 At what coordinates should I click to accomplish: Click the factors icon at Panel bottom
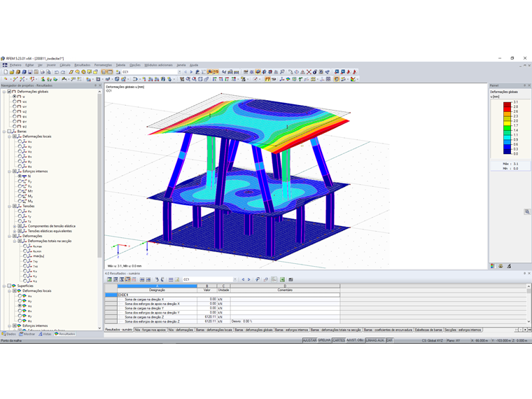coord(500,266)
